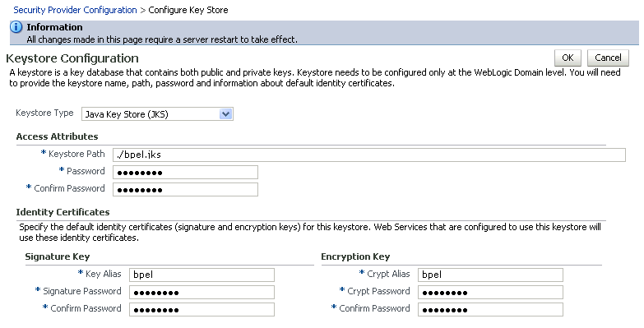The width and height of the screenshot is (644, 328).
Task: Click the Keystore Type label
Action: tap(44, 113)
